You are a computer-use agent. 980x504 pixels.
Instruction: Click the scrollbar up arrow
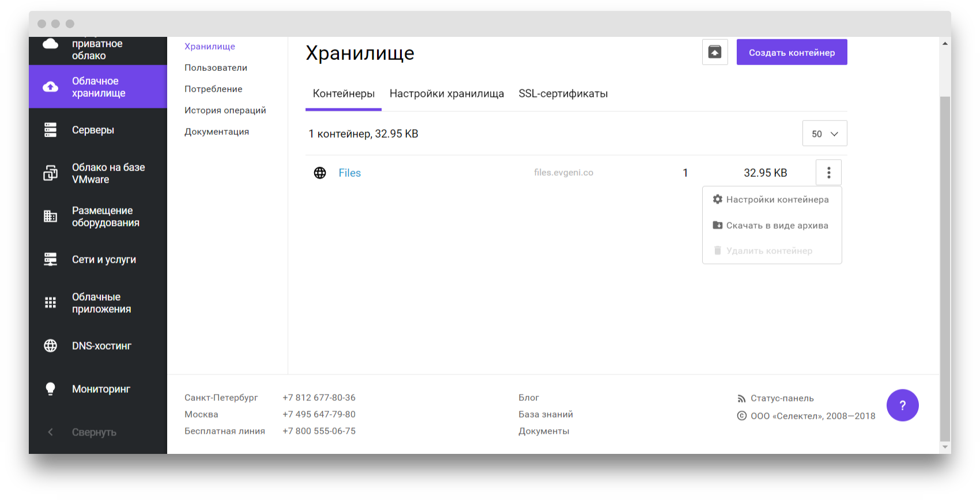[945, 43]
